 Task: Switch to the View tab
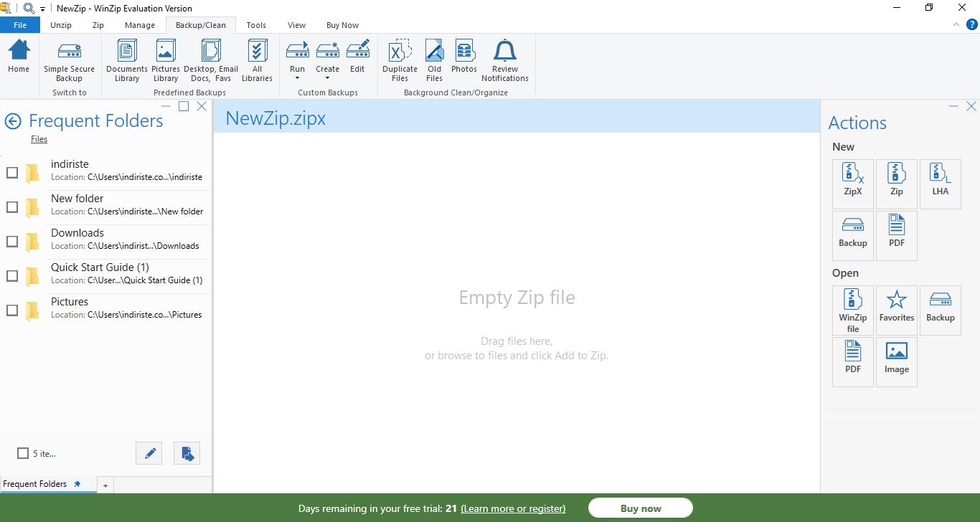pos(296,25)
